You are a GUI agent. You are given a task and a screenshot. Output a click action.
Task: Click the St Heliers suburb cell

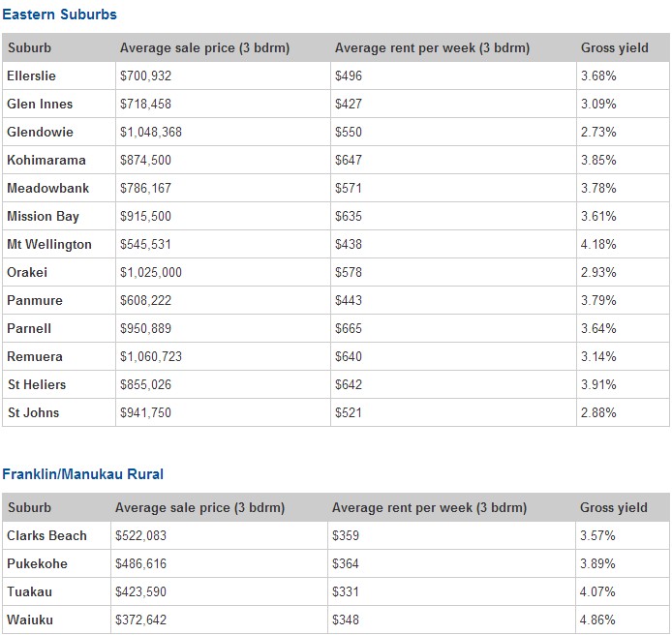click(x=37, y=384)
